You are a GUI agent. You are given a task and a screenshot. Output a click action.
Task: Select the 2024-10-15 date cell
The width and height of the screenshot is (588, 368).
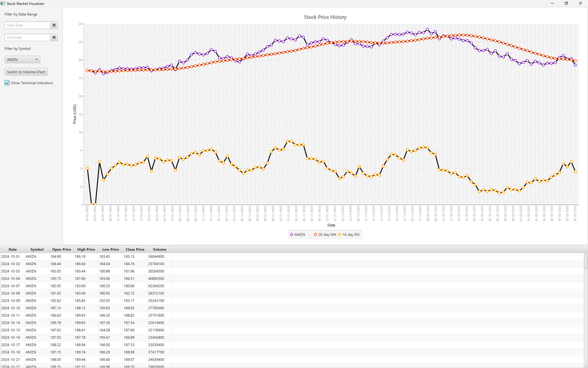tap(12, 330)
